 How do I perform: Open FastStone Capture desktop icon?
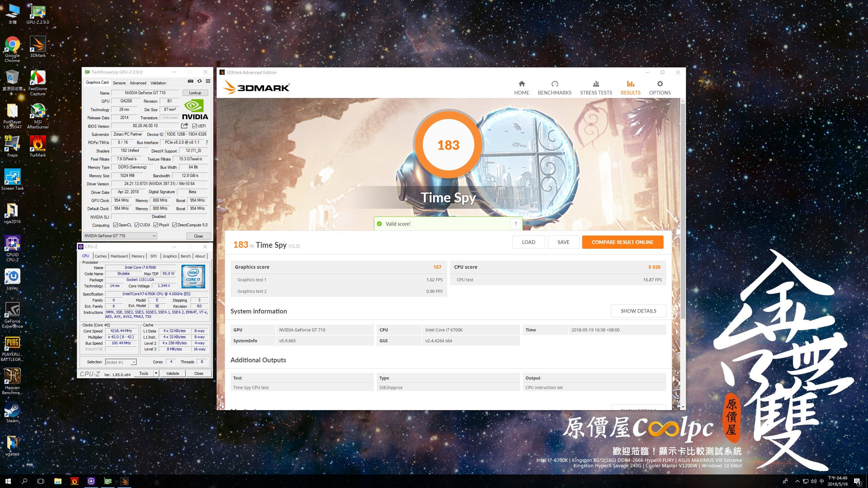pyautogui.click(x=38, y=83)
